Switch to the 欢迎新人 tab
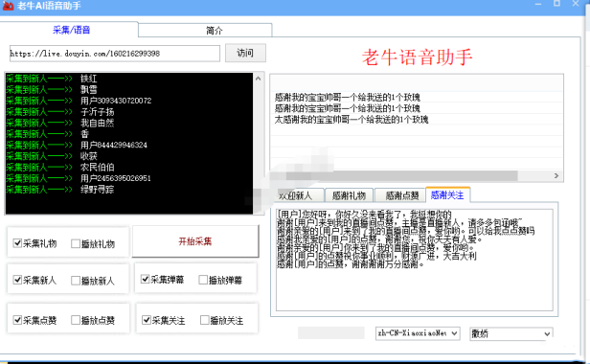590x364 pixels. [x=297, y=195]
